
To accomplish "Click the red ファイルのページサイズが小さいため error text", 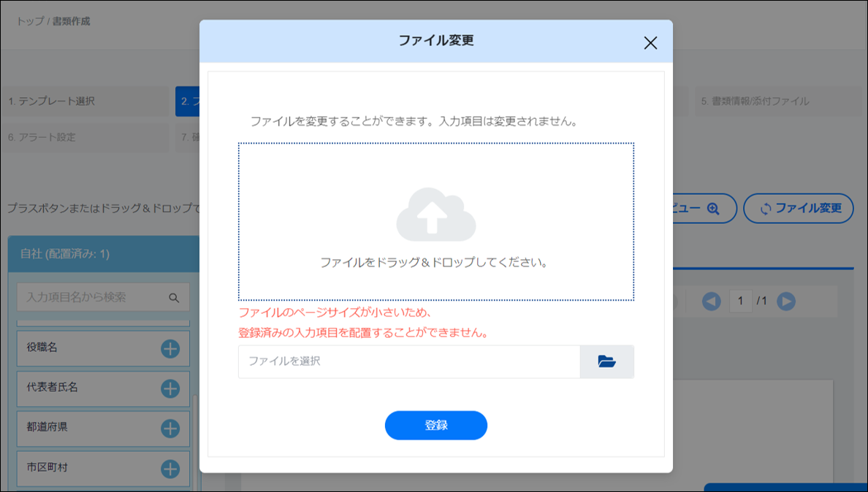I will click(335, 312).
